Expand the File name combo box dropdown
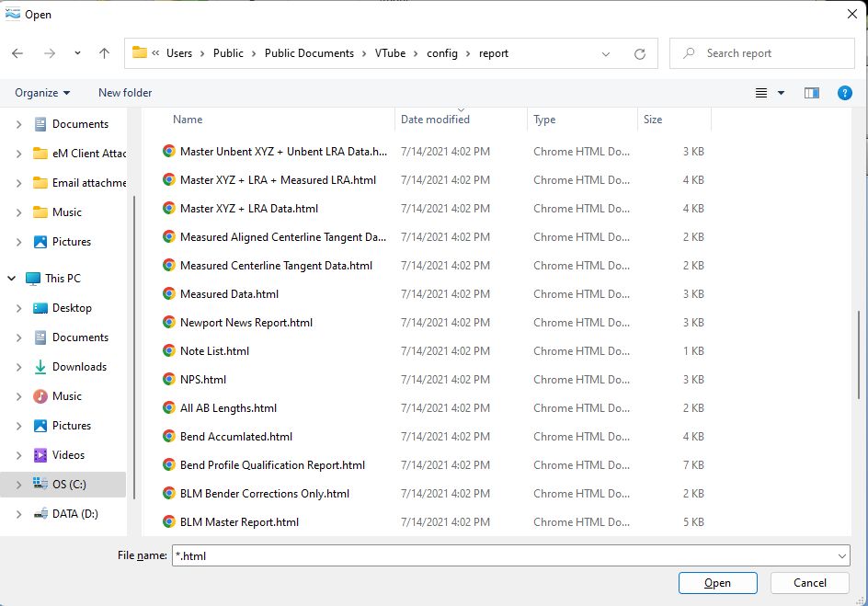 (x=842, y=556)
